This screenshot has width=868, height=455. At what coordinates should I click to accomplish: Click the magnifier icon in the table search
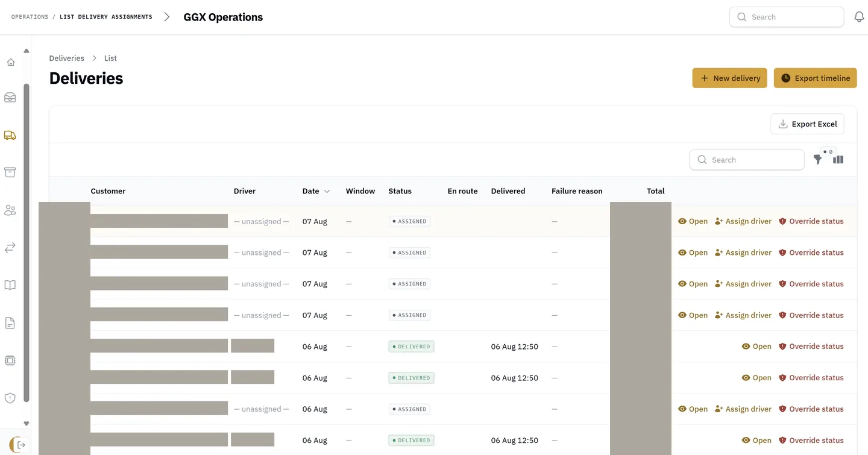coord(702,160)
